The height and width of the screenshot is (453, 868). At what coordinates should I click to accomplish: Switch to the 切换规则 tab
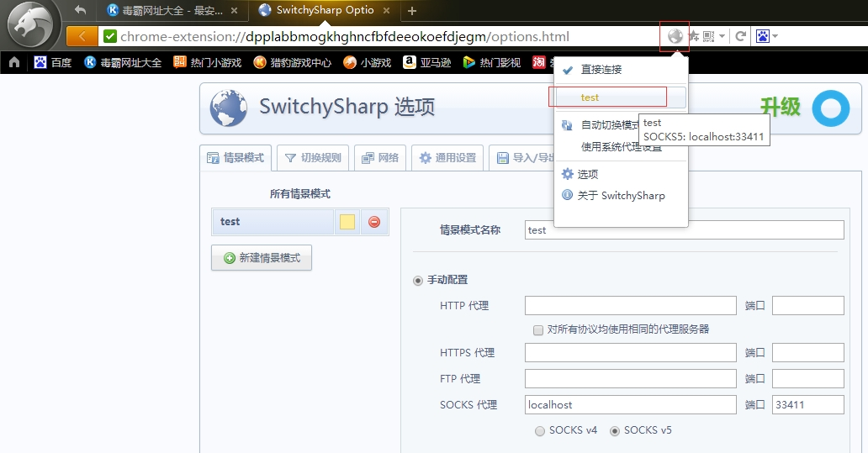pos(313,158)
